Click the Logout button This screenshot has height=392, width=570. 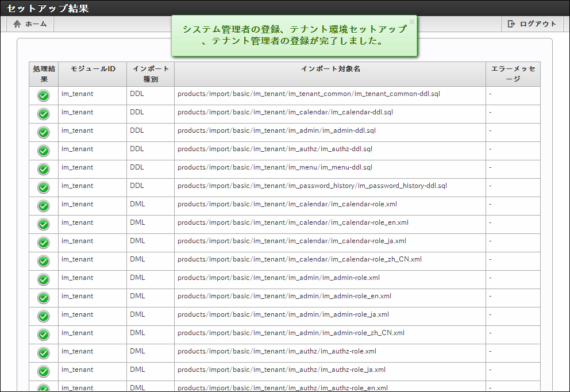point(532,24)
